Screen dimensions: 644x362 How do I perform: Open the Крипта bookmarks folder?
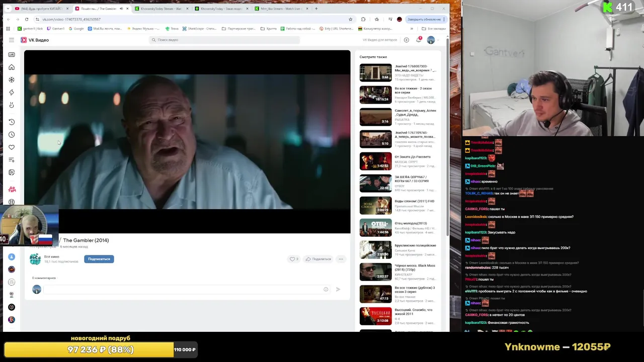(x=269, y=29)
